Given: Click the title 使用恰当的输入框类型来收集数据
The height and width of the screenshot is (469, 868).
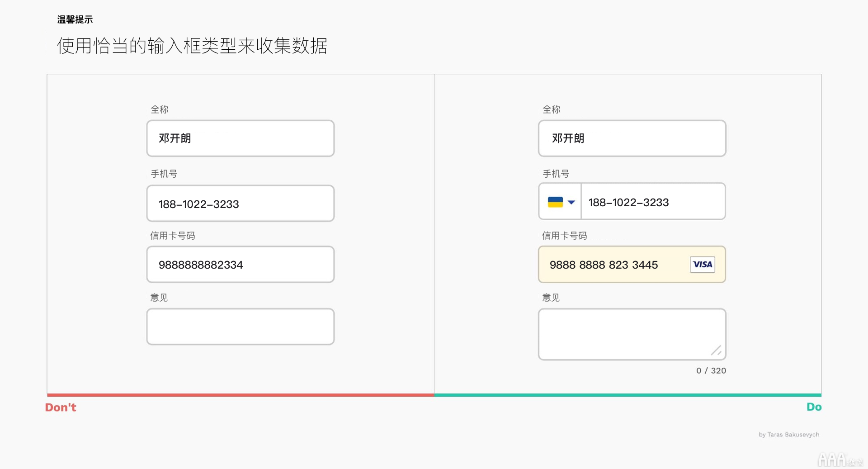Looking at the screenshot, I should coord(192,46).
